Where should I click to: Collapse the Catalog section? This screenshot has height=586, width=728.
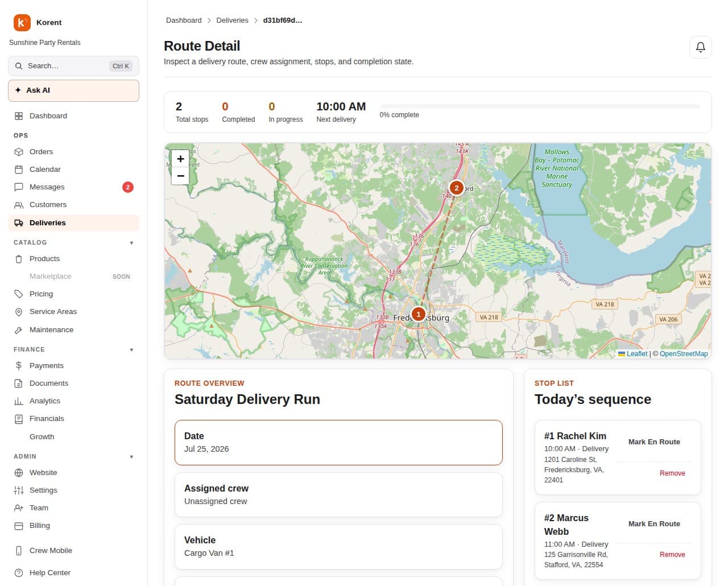point(131,243)
